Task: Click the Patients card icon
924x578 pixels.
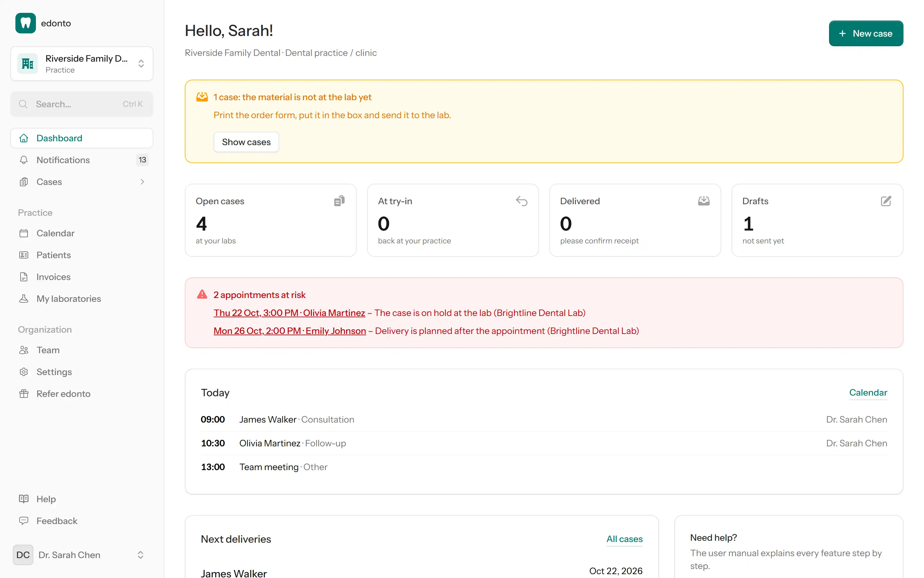Action: coord(24,255)
